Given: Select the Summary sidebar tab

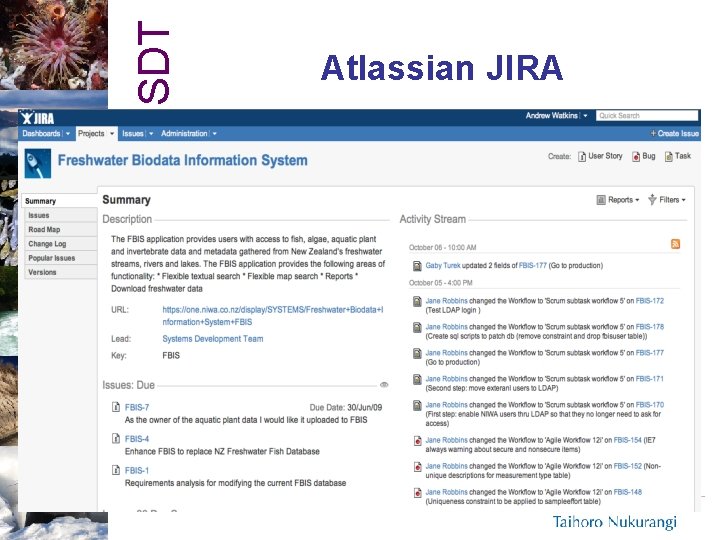Looking at the screenshot, I should [x=59, y=201].
